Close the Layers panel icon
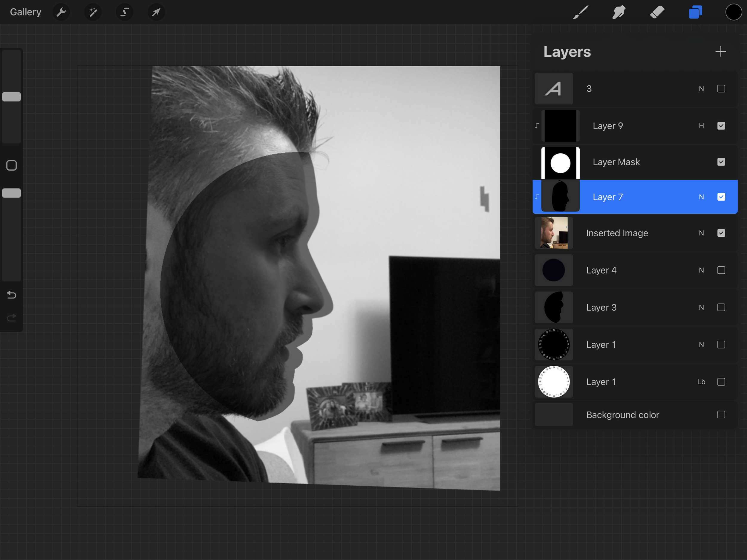The width and height of the screenshot is (747, 560). tap(695, 13)
